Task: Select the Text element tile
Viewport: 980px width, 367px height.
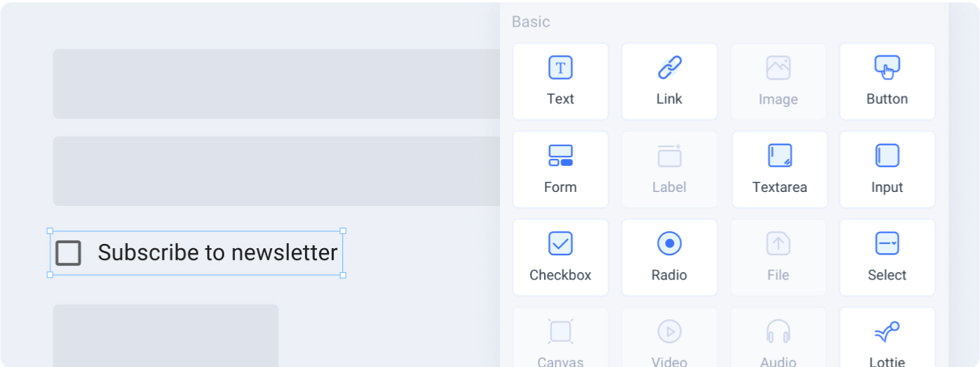Action: (560, 82)
